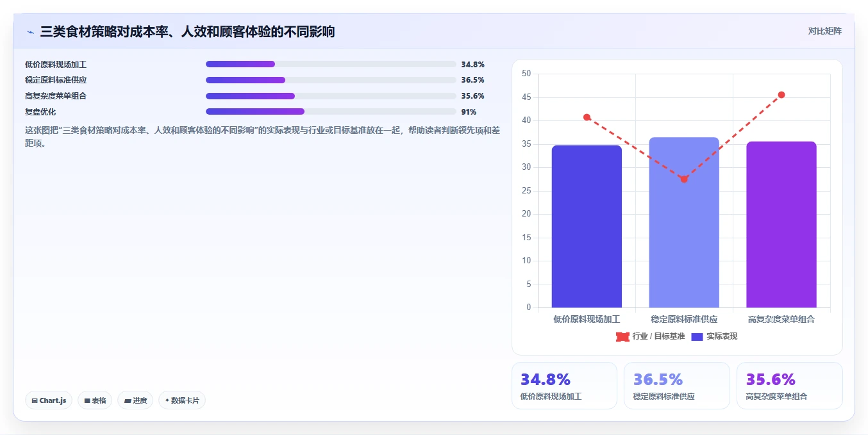Click red legend swatch for 行业 / 目标基准
This screenshot has height=435, width=868.
[x=622, y=336]
